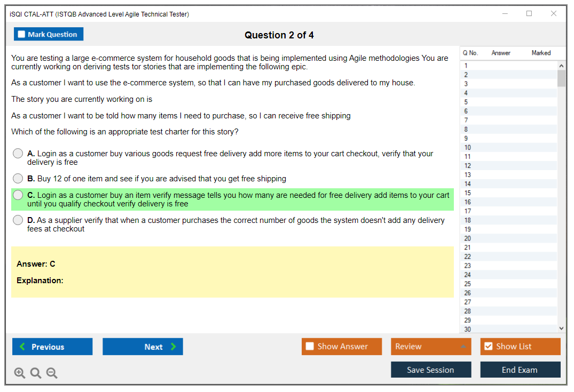
Task: Select highlighted answer option C
Action: coord(18,195)
